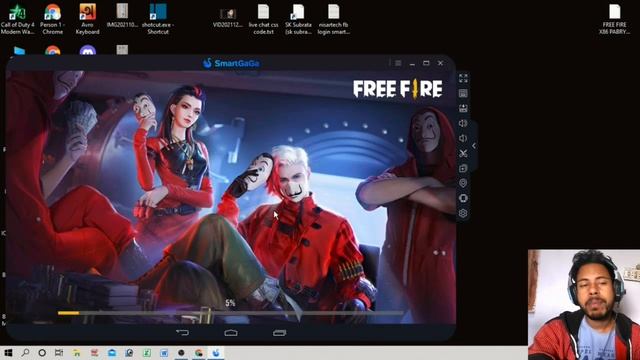Select live chat css code.txt file

click(x=263, y=19)
